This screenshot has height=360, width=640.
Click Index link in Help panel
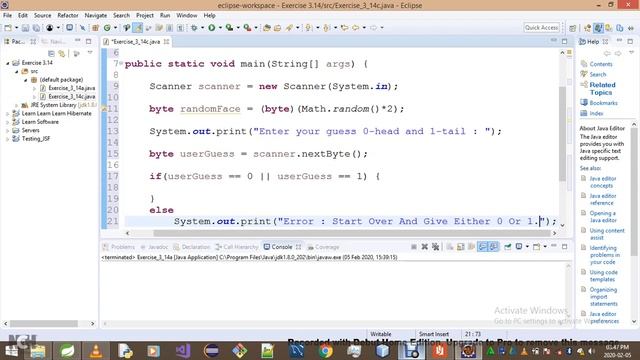(596, 113)
